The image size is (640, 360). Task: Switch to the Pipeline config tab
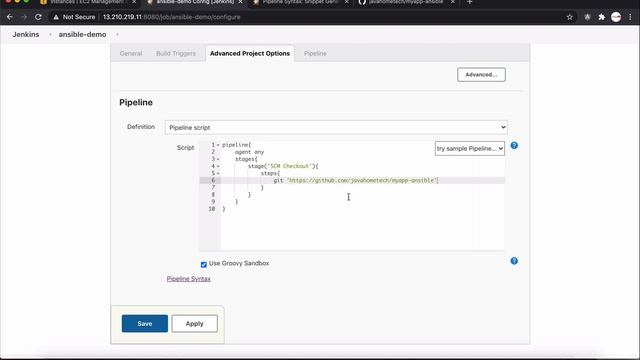[315, 53]
